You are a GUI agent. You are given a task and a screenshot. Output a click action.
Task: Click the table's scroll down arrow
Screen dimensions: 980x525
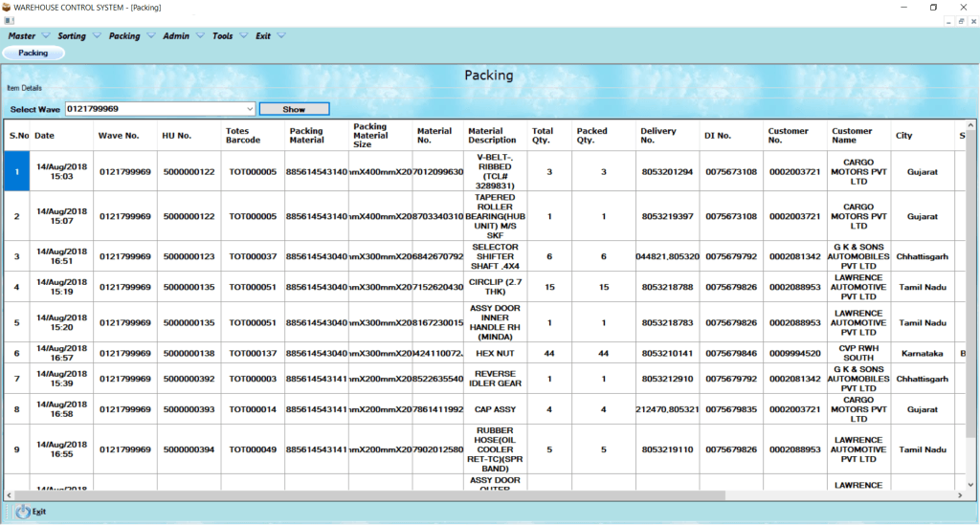pos(970,485)
